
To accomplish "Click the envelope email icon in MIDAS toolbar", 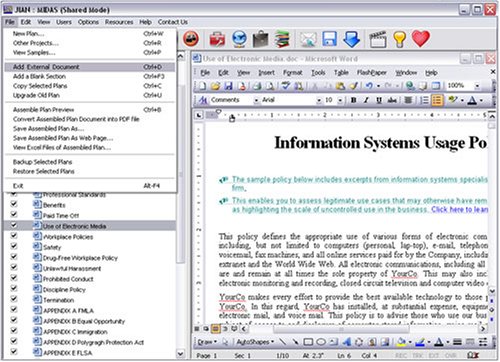I will (x=308, y=39).
